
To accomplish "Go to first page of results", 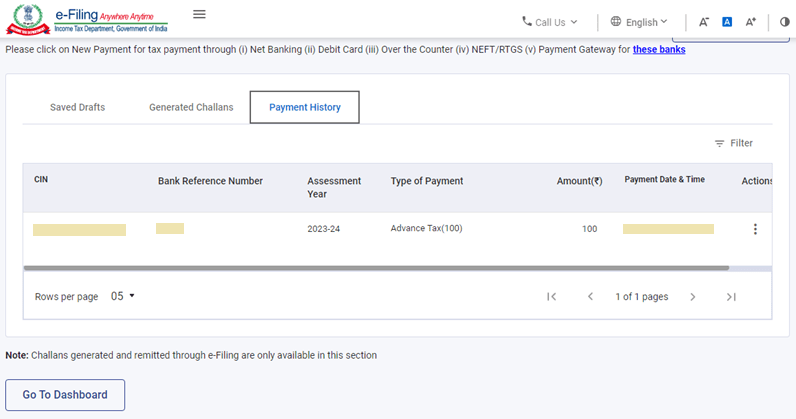I will (551, 297).
